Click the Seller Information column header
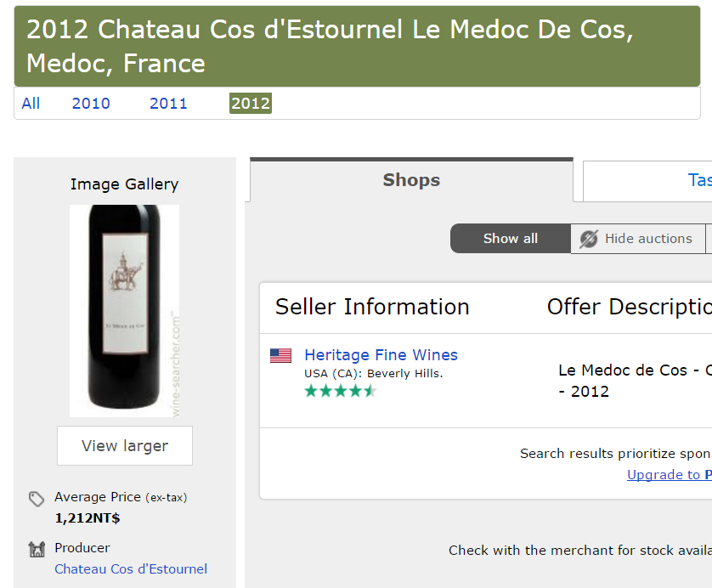Image resolution: width=712 pixels, height=588 pixels. (372, 307)
